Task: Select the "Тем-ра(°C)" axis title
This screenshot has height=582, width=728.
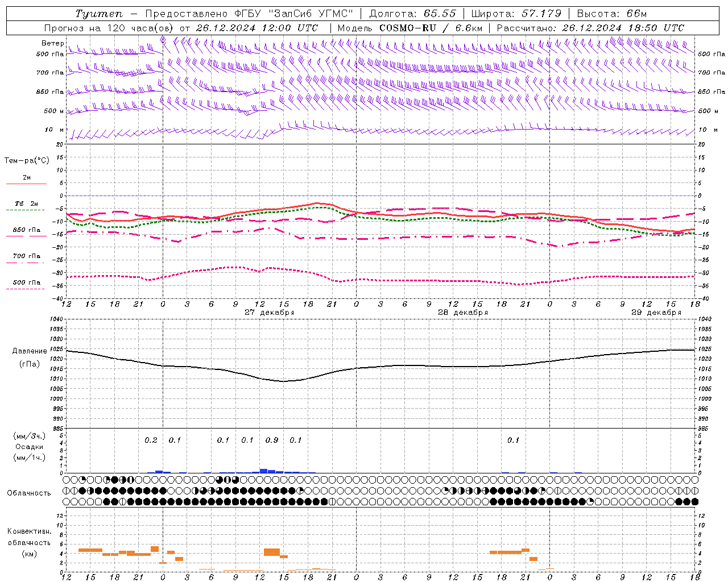Action: tap(27, 160)
